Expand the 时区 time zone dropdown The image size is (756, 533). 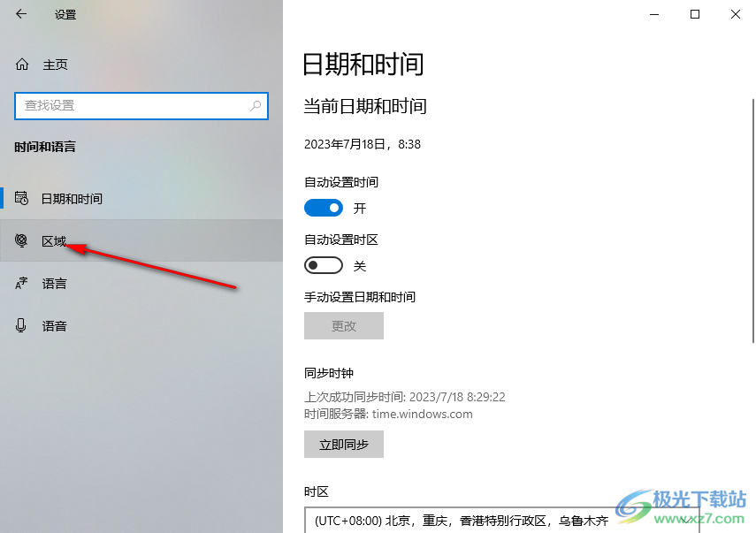coord(502,520)
